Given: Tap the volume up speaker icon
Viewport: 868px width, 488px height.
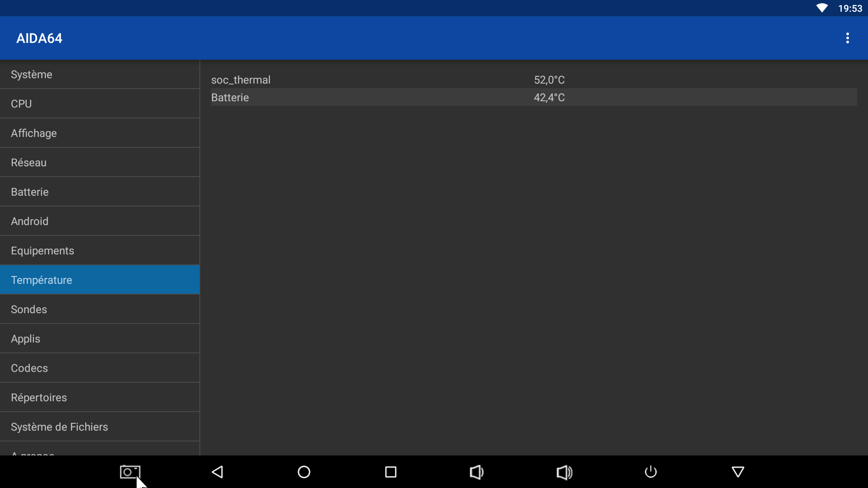Looking at the screenshot, I should pyautogui.click(x=564, y=472).
